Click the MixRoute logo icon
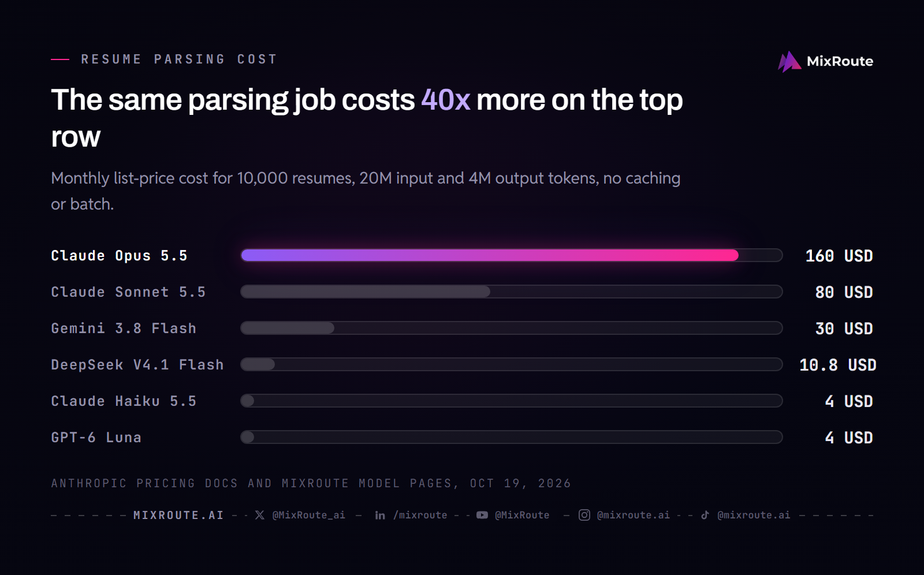Image resolution: width=924 pixels, height=575 pixels. coord(789,61)
